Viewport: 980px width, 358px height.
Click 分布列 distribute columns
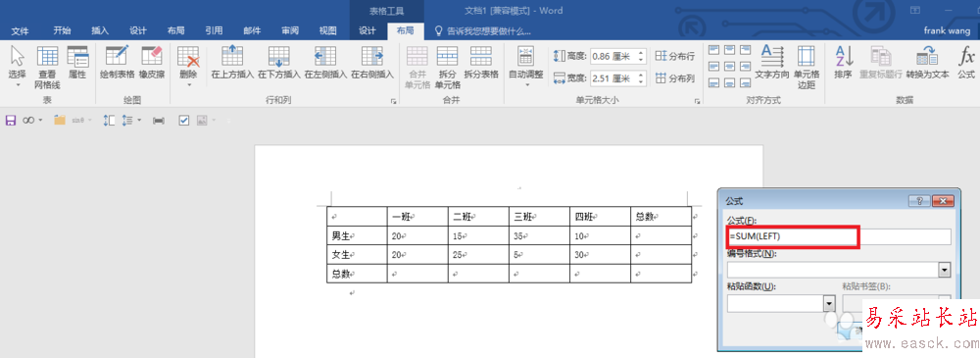[675, 78]
